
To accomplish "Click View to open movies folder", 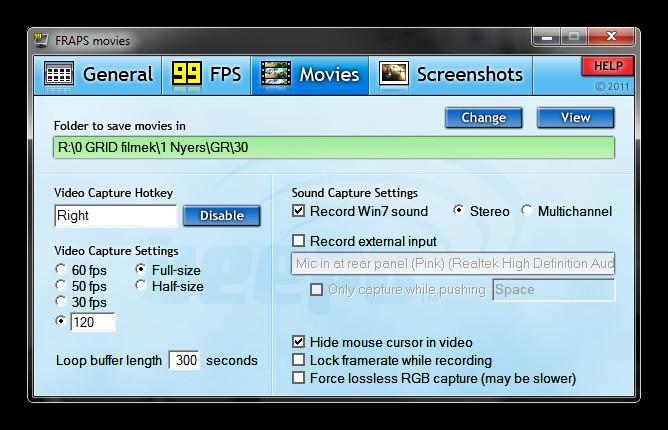I will pos(576,118).
